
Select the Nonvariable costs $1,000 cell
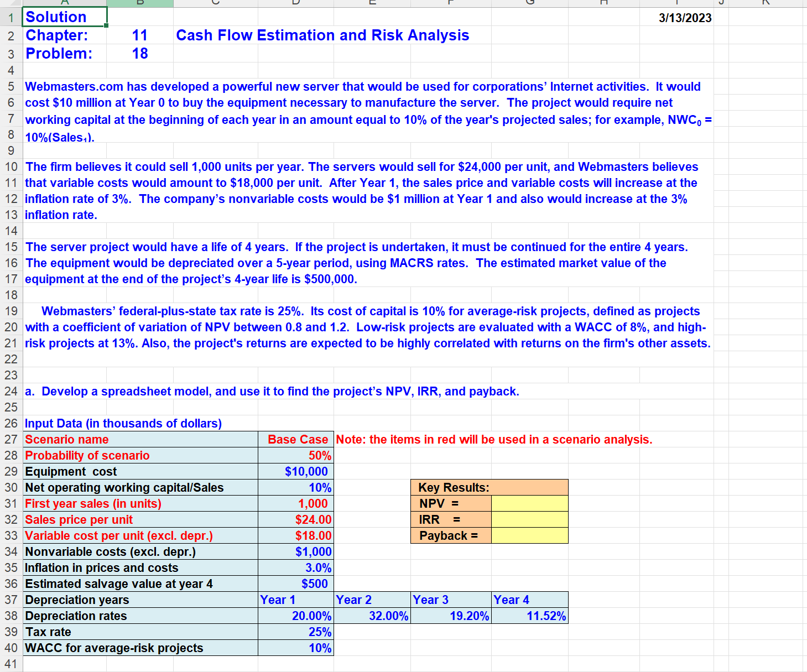point(296,551)
